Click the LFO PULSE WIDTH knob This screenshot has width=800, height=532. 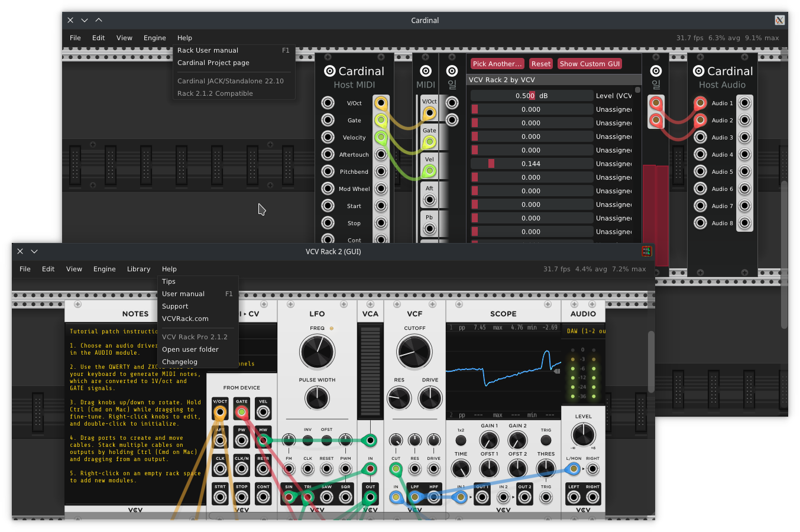coord(317,398)
